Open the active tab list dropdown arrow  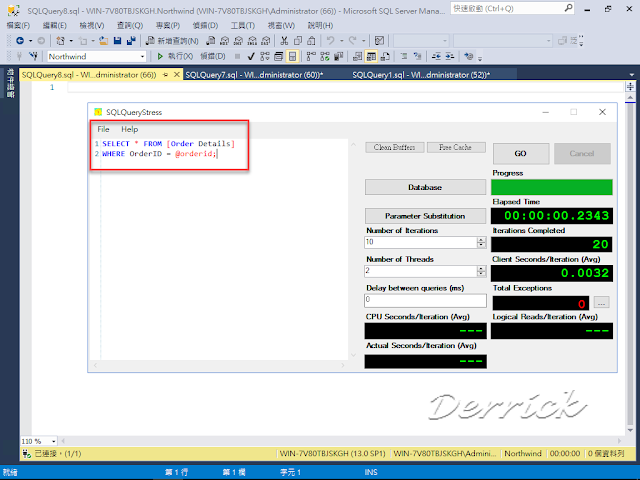632,75
